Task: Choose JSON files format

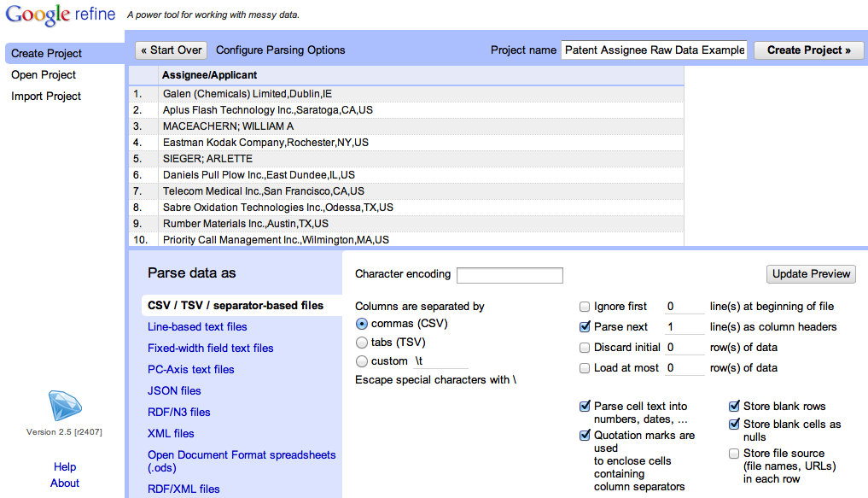Action: tap(174, 390)
